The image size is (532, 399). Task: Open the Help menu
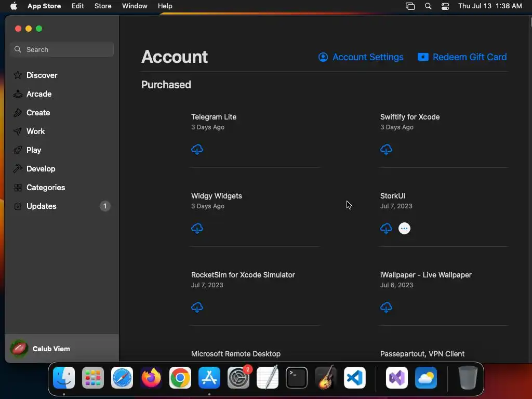point(165,6)
